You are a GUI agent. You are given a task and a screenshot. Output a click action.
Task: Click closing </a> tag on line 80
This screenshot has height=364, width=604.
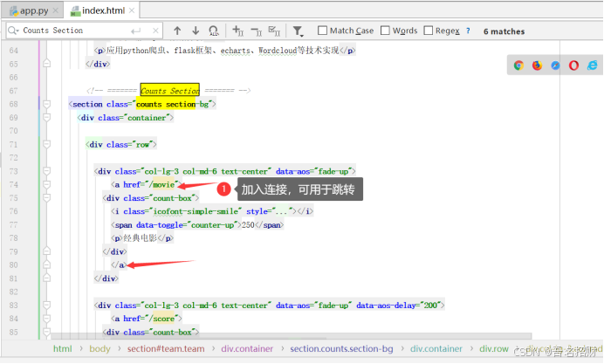pyautogui.click(x=119, y=264)
